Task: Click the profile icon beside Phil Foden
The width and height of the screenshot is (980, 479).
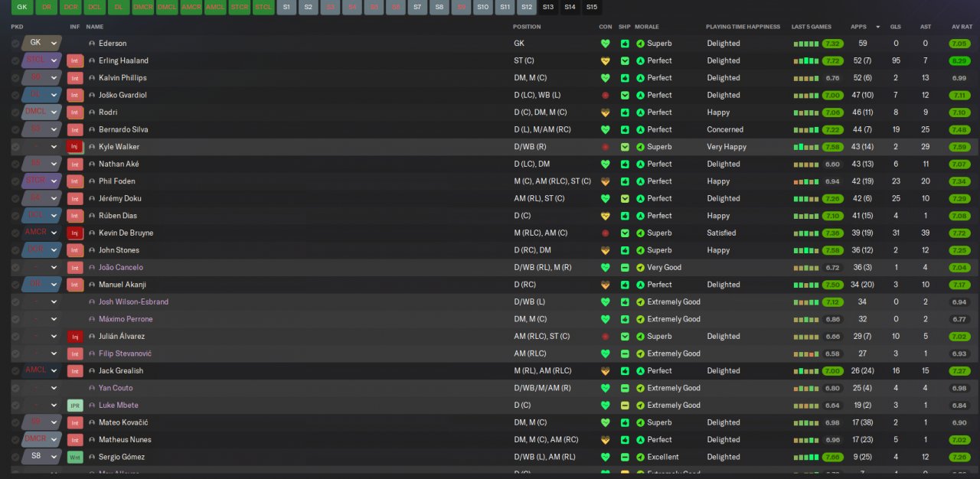Action: point(92,181)
